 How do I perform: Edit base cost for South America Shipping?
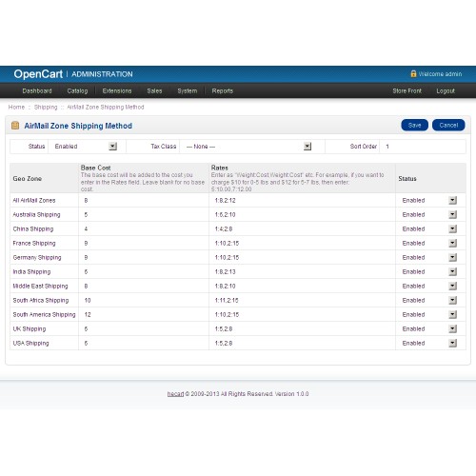click(144, 314)
